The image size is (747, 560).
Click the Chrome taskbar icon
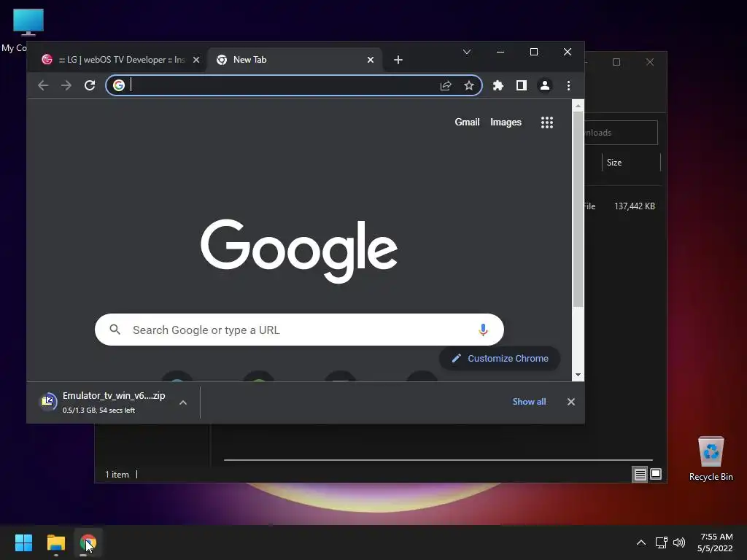click(x=88, y=542)
